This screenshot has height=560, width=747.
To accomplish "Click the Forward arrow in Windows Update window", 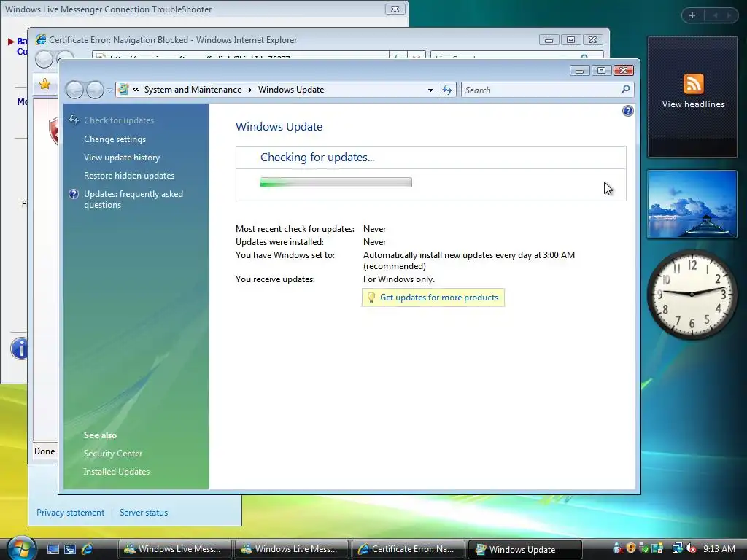I will [x=95, y=90].
